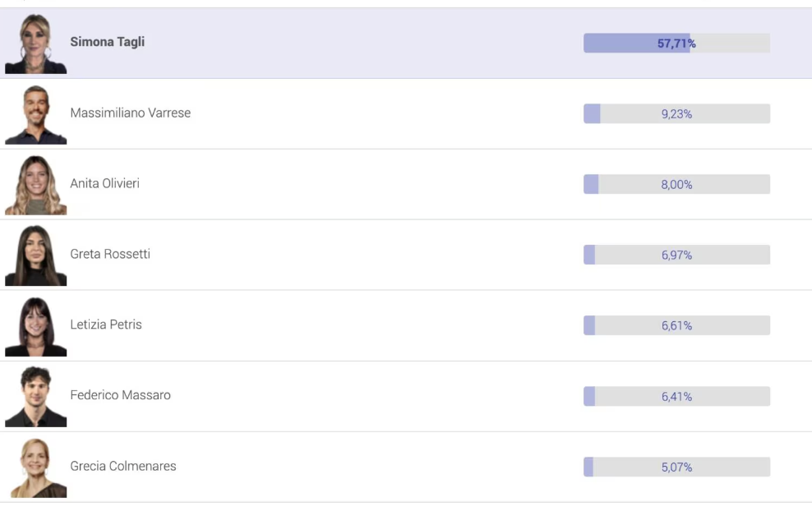
Task: Click Greta Rossetti's profile photo
Action: 35,255
